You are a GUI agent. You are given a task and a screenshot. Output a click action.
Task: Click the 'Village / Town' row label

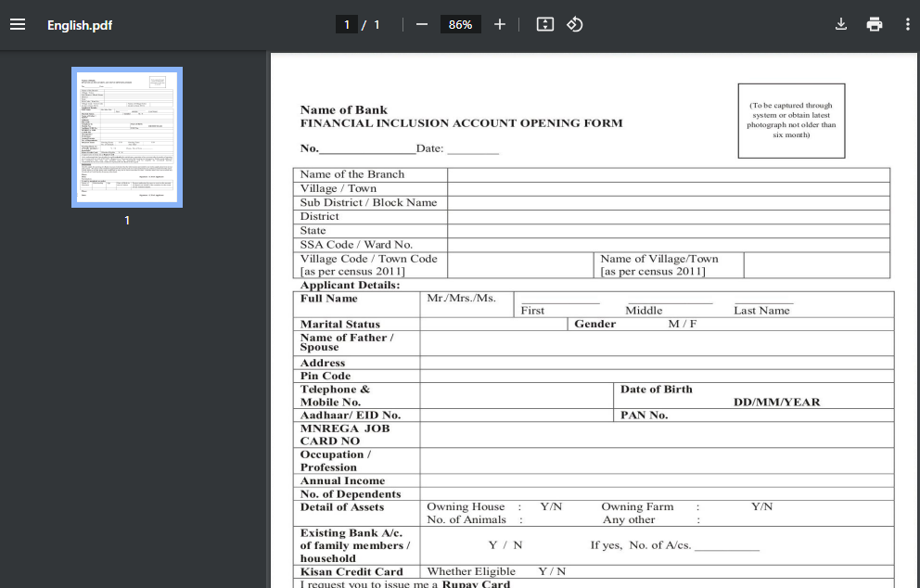338,188
